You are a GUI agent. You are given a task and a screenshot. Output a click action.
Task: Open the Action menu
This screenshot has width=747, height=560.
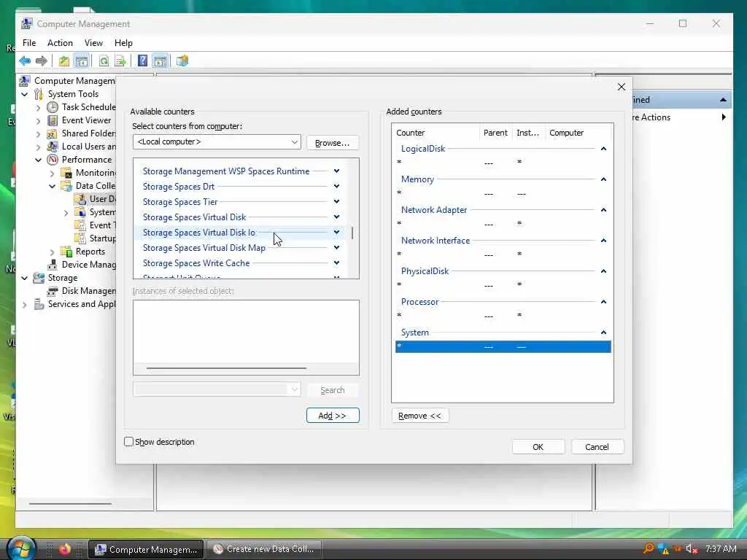pos(60,43)
